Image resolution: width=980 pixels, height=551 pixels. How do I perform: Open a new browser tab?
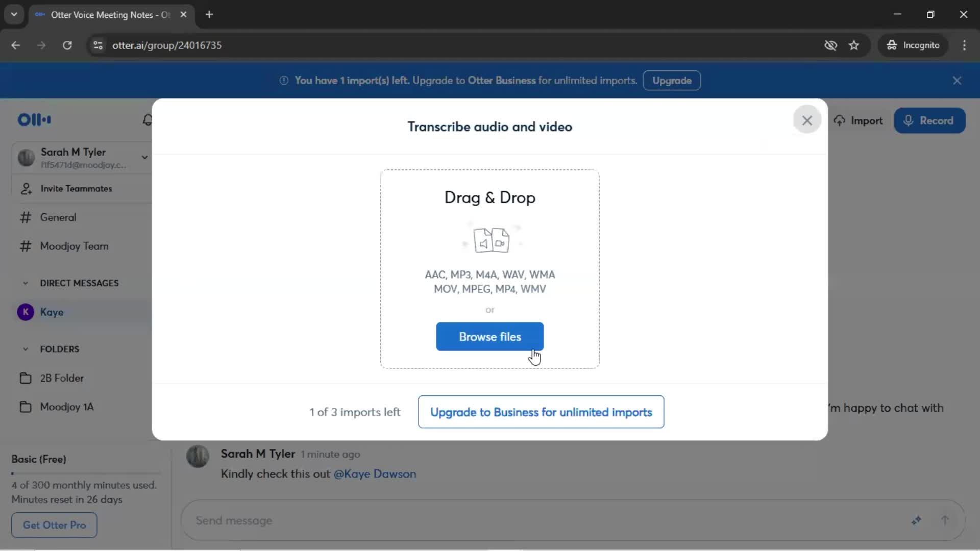209,15
